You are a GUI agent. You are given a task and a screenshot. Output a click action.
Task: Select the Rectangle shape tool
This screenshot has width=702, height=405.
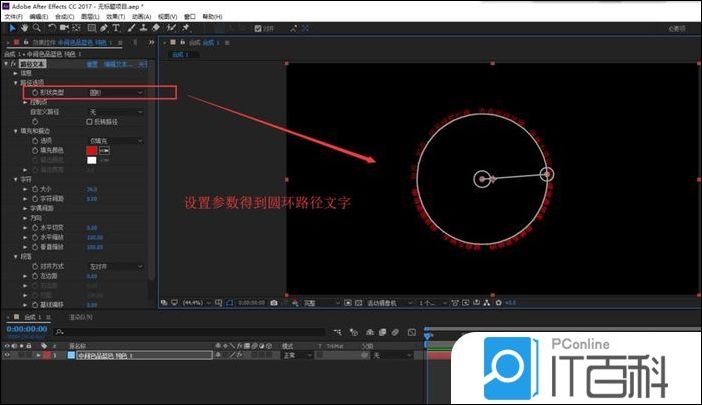(92, 28)
